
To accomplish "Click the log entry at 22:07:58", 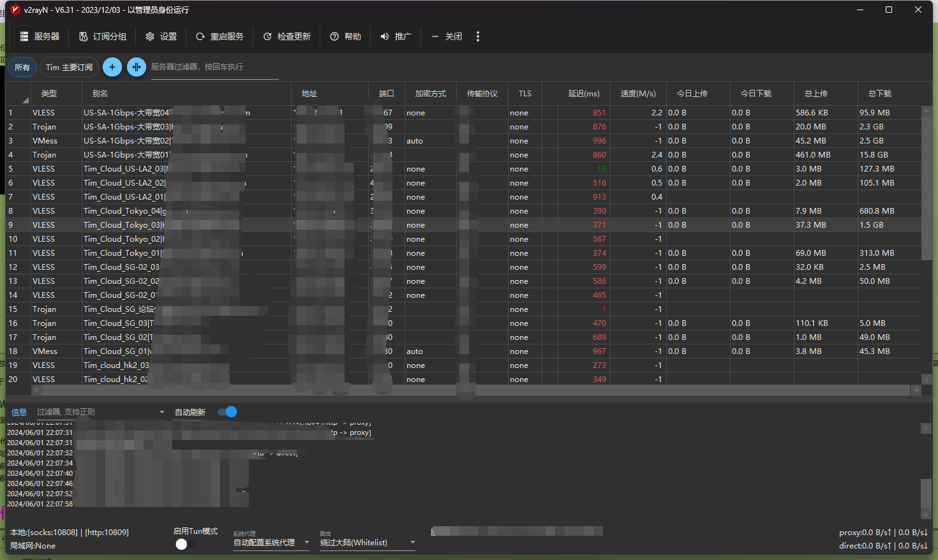I will coord(40,504).
